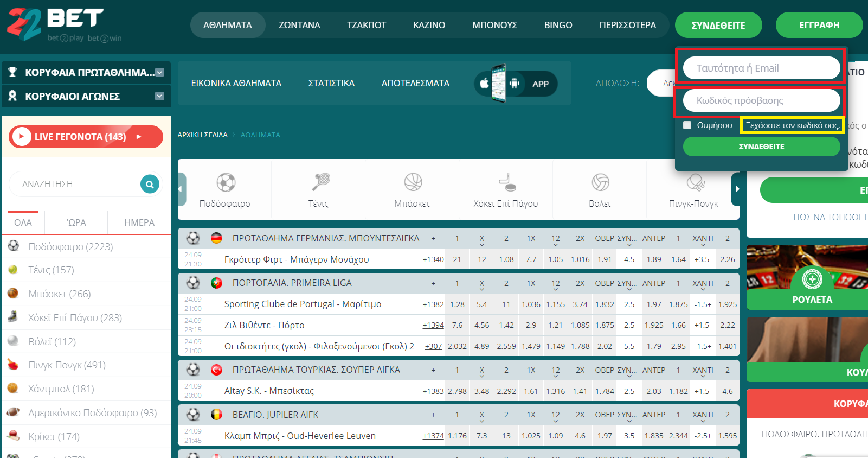Focus the Ταυτότητα ή Email input field
This screenshot has height=458, width=868.
coord(761,68)
